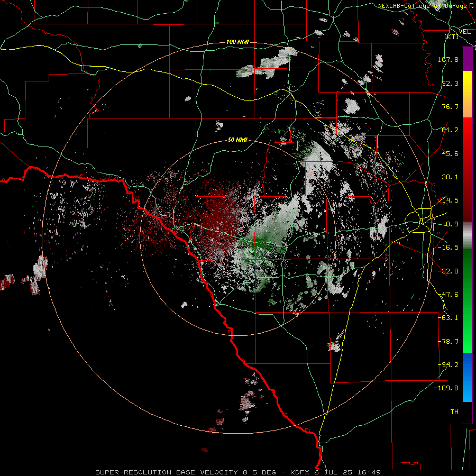The width and height of the screenshot is (476, 476).
Task: Click the VEL legend title
Action: click(x=464, y=32)
